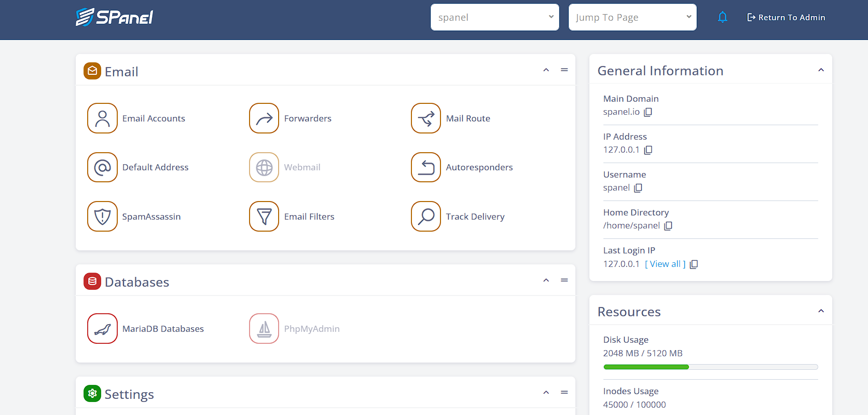Open the MariaDB Databases icon

pos(102,329)
